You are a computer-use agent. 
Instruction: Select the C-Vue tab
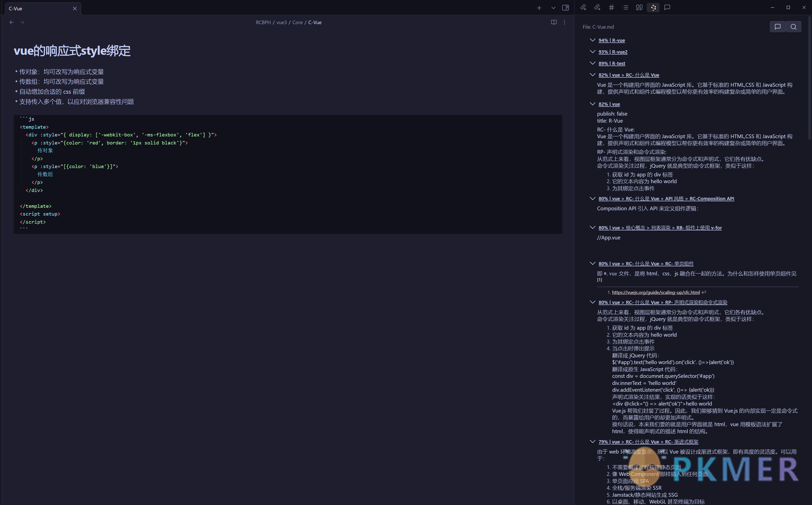(x=43, y=9)
